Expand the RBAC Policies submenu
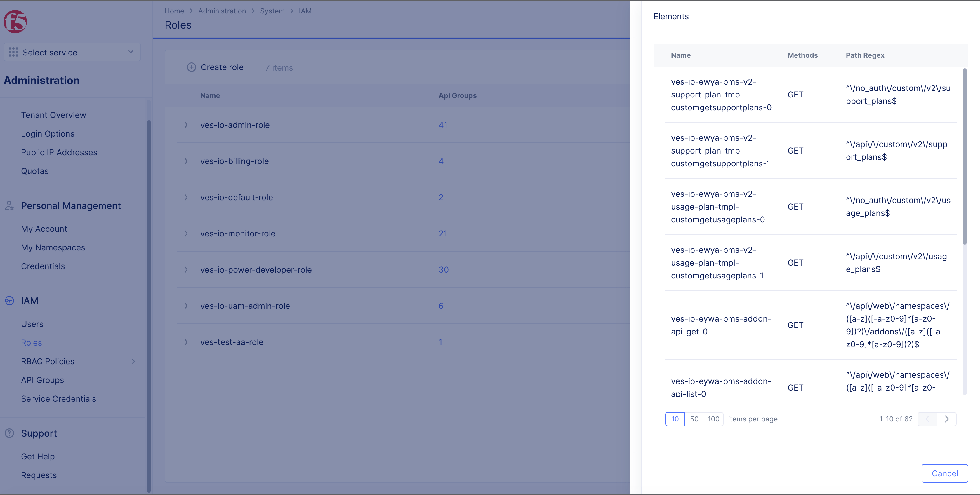This screenshot has height=495, width=980. (x=133, y=361)
